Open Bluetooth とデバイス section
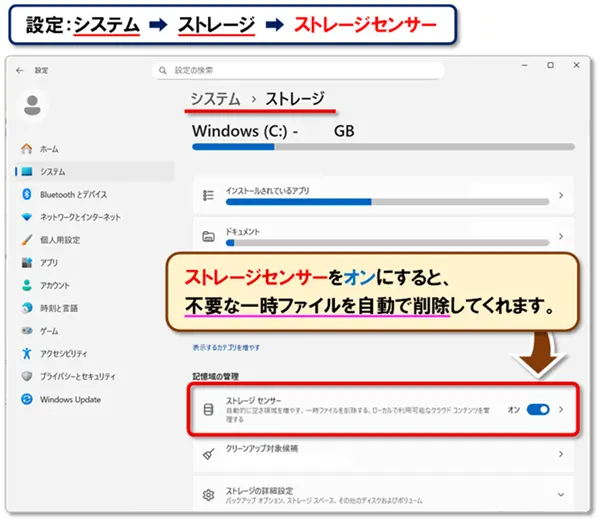Viewport: 600px width, 522px height. (95, 194)
